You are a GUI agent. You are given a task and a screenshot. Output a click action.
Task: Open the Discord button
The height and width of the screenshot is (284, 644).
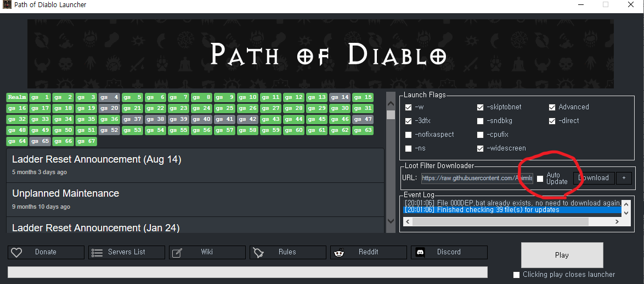pyautogui.click(x=449, y=252)
